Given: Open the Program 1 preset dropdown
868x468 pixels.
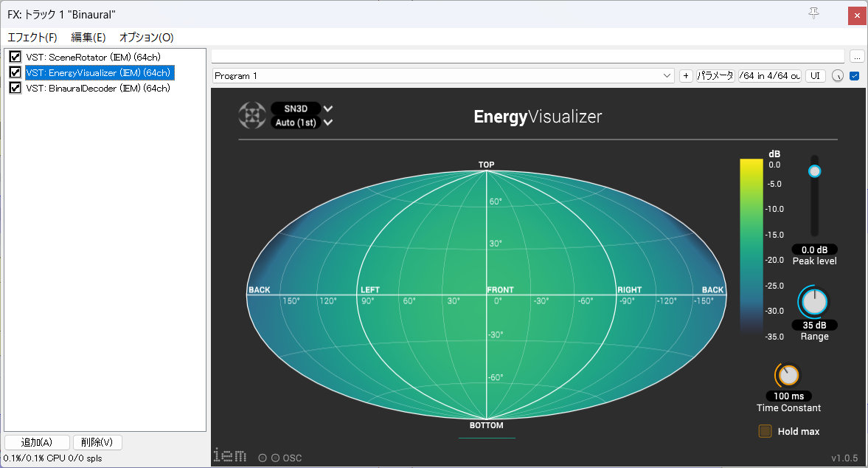Looking at the screenshot, I should click(443, 76).
